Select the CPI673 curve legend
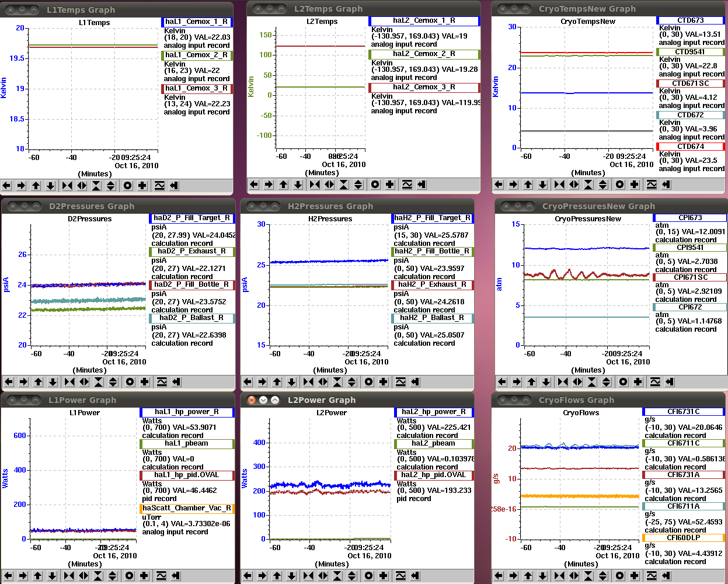 coord(690,218)
